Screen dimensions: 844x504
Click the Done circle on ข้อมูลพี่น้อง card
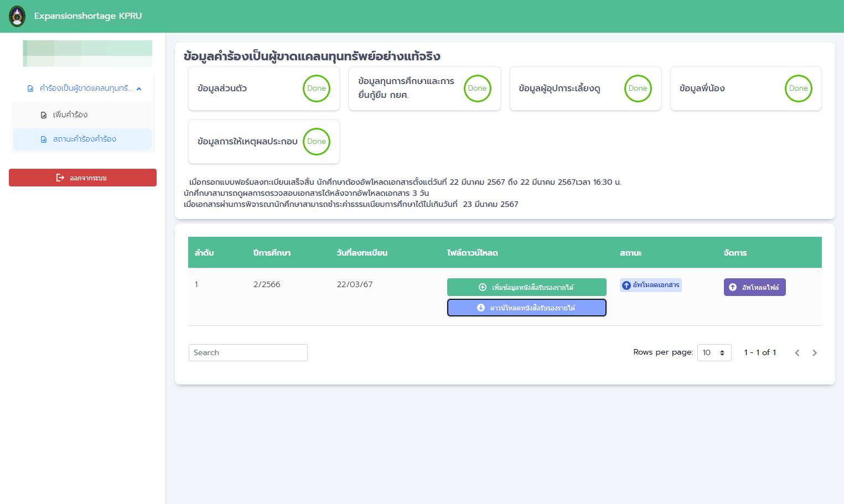[x=798, y=89]
